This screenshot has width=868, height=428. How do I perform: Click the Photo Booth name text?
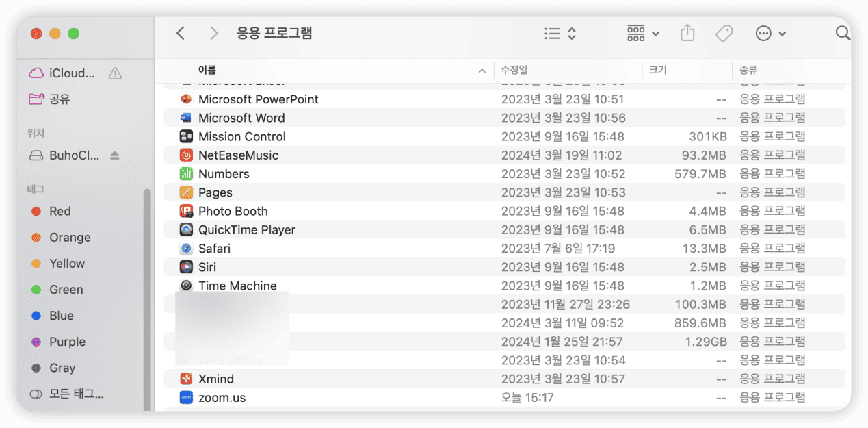point(233,211)
